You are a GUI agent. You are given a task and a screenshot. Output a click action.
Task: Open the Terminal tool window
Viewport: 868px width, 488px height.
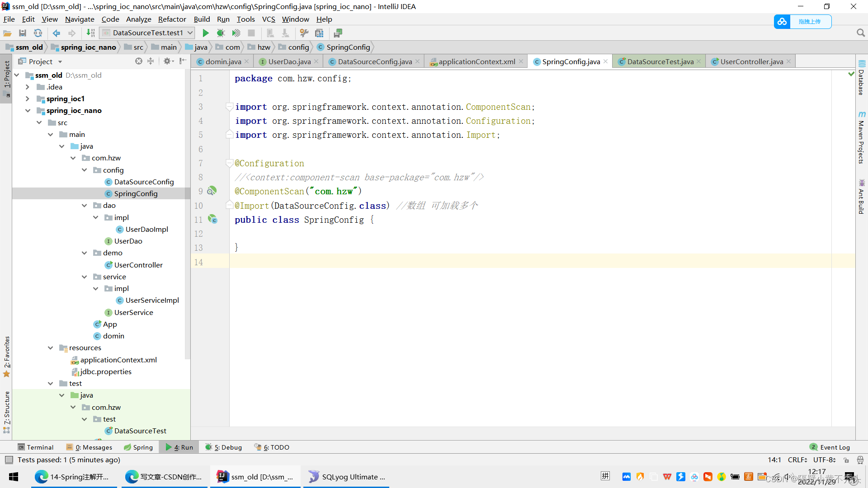[36, 447]
